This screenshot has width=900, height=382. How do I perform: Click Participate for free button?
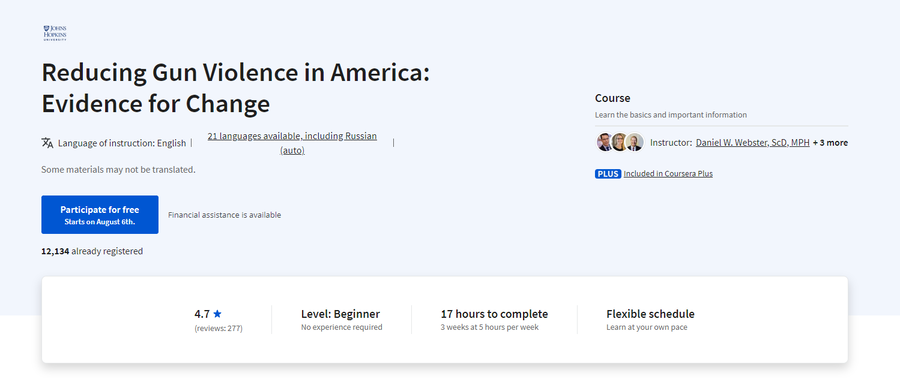(100, 215)
